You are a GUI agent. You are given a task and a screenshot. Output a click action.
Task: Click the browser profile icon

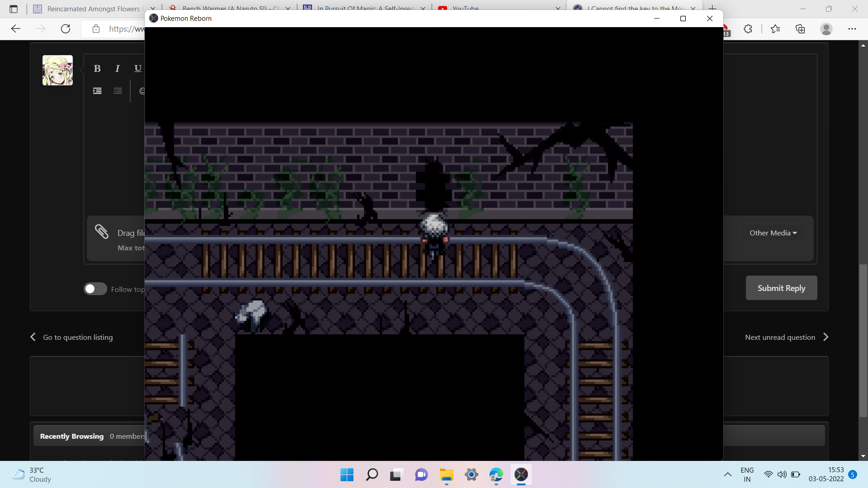pos(826,29)
